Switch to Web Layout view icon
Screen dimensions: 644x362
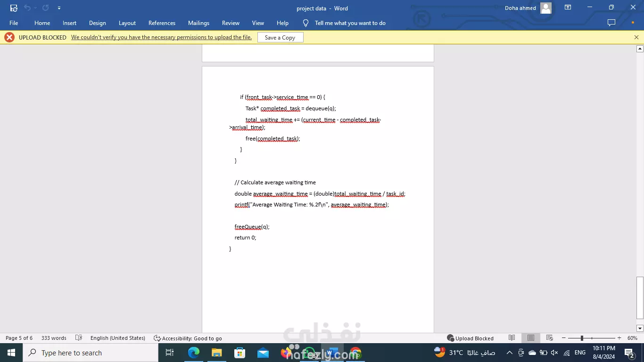[x=549, y=338]
